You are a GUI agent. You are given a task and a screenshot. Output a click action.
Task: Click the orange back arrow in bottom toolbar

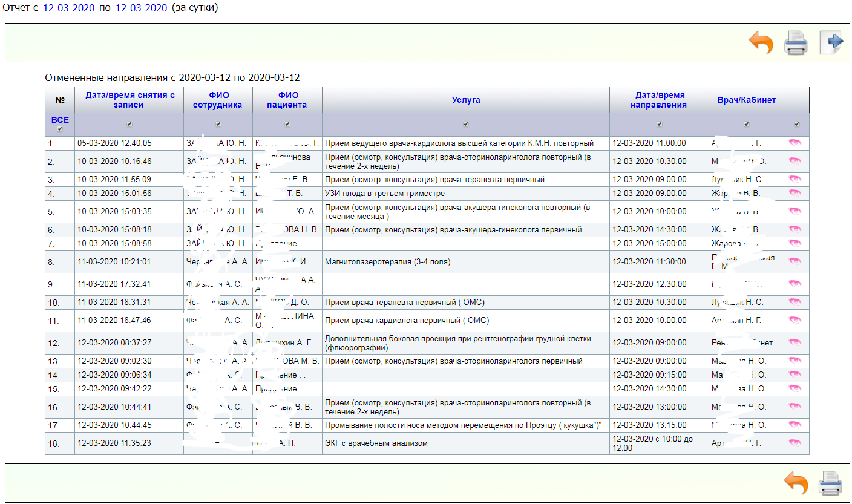click(x=796, y=483)
